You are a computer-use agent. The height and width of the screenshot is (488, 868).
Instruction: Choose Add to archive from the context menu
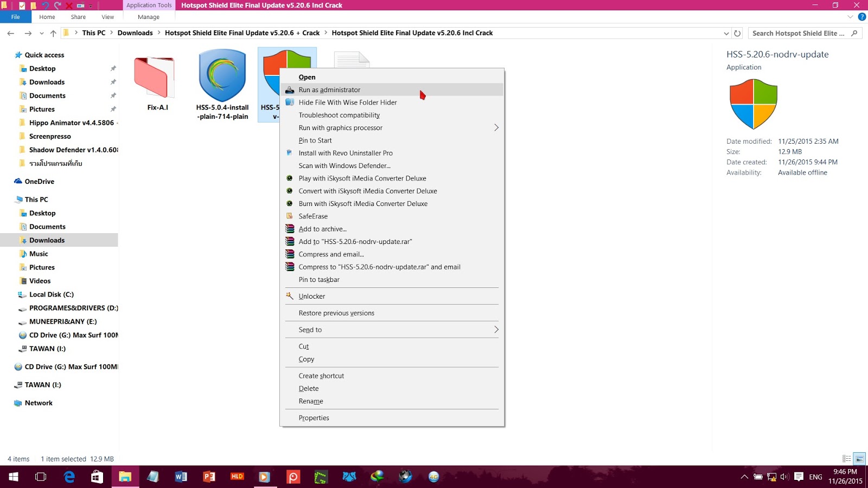[x=392, y=229]
